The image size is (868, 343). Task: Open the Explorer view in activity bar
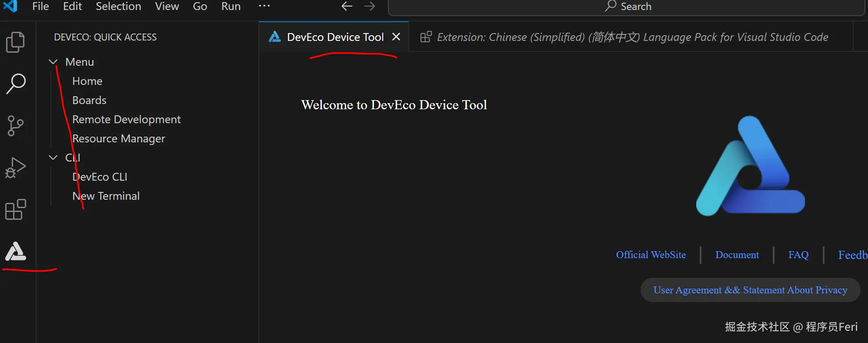click(x=16, y=42)
